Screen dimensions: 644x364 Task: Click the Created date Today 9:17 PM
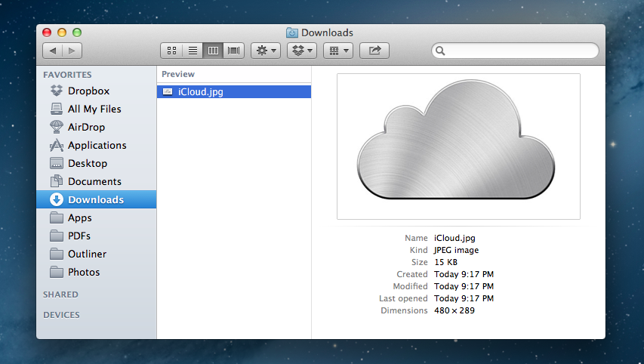(464, 274)
